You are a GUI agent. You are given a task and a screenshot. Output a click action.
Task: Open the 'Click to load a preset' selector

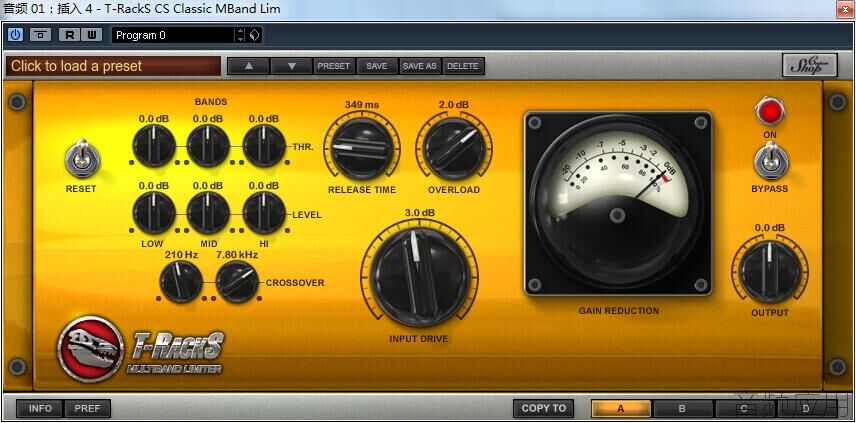pyautogui.click(x=114, y=66)
